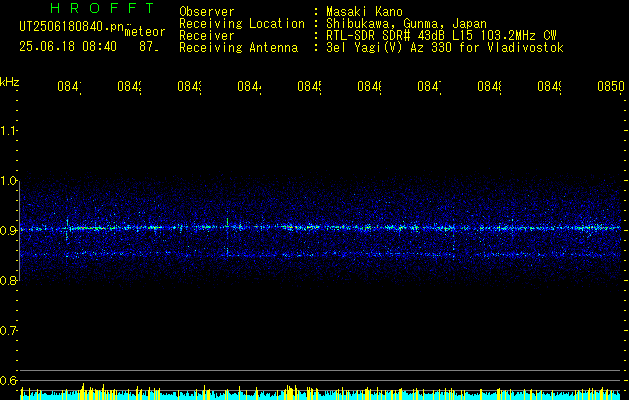Click the kHz axis unit label
Screen dimensions: 629x400
pyautogui.click(x=10, y=82)
